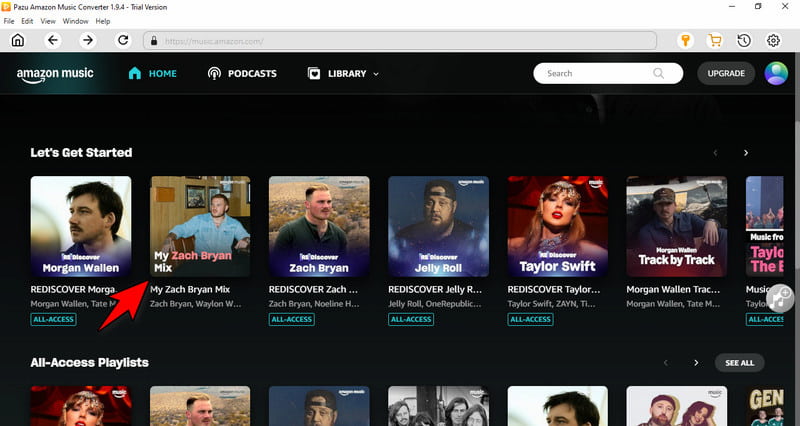The image size is (800, 426).
Task: Open the Edit menu
Action: click(x=27, y=21)
